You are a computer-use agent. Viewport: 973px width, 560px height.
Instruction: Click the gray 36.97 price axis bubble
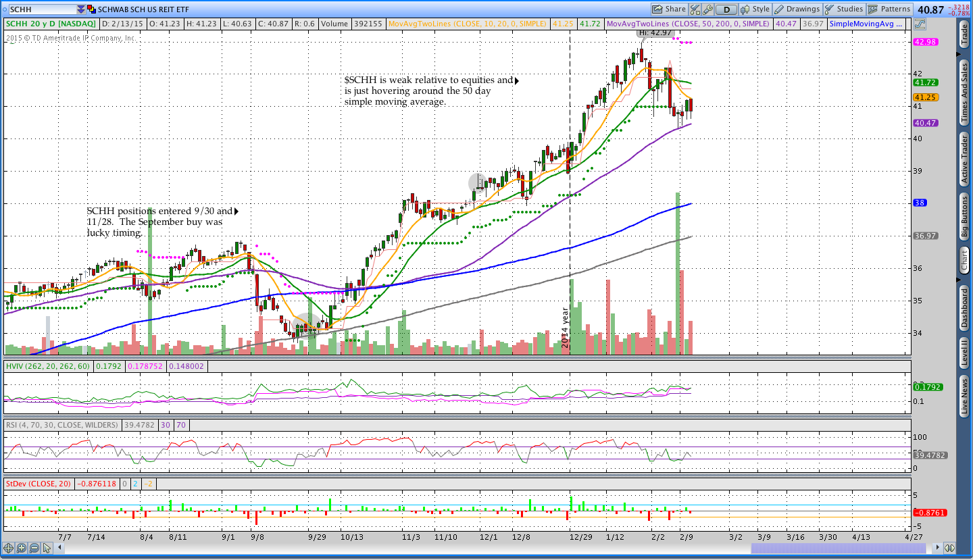(925, 236)
